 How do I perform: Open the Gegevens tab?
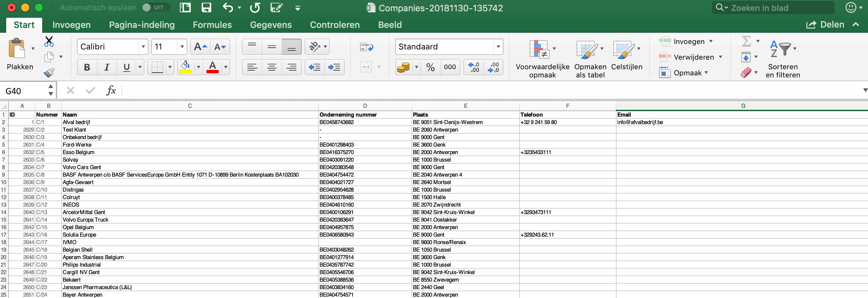click(x=271, y=25)
